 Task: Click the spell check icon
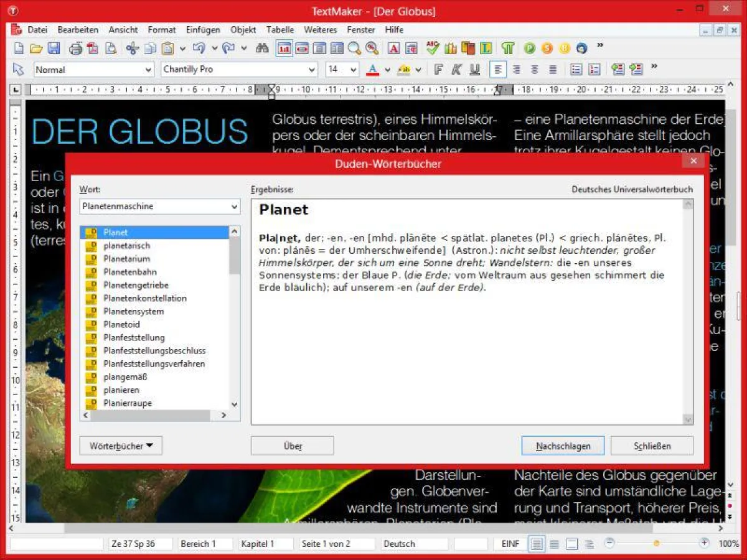pyautogui.click(x=433, y=48)
